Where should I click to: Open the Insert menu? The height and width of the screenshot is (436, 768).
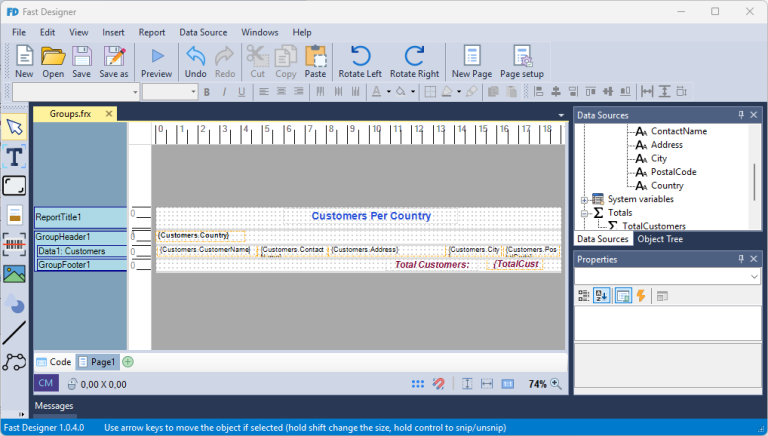pos(113,32)
